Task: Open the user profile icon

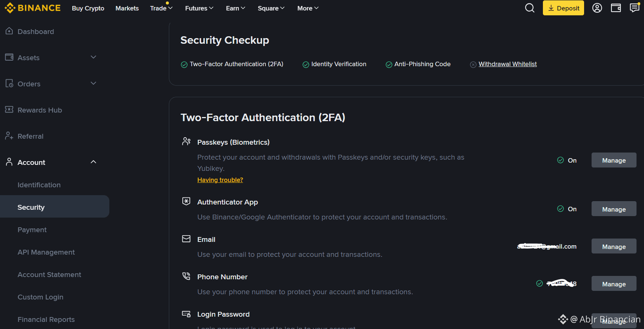Action: [597, 8]
